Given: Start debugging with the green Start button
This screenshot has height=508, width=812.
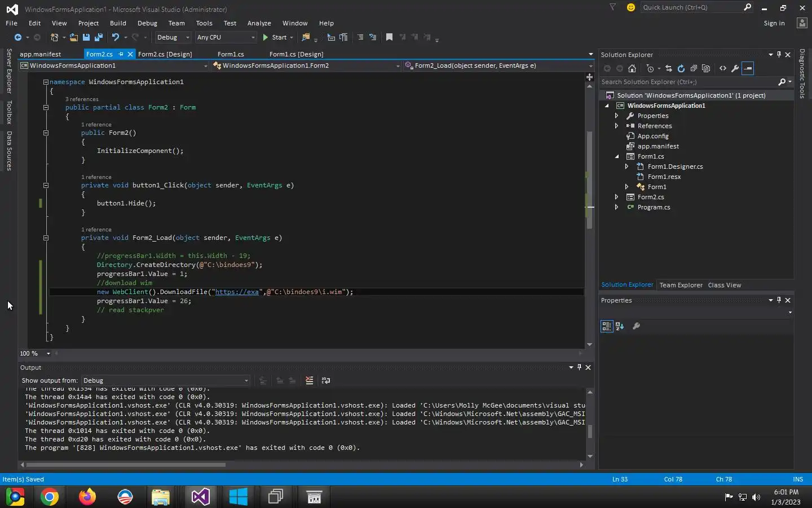Looking at the screenshot, I should click(275, 37).
